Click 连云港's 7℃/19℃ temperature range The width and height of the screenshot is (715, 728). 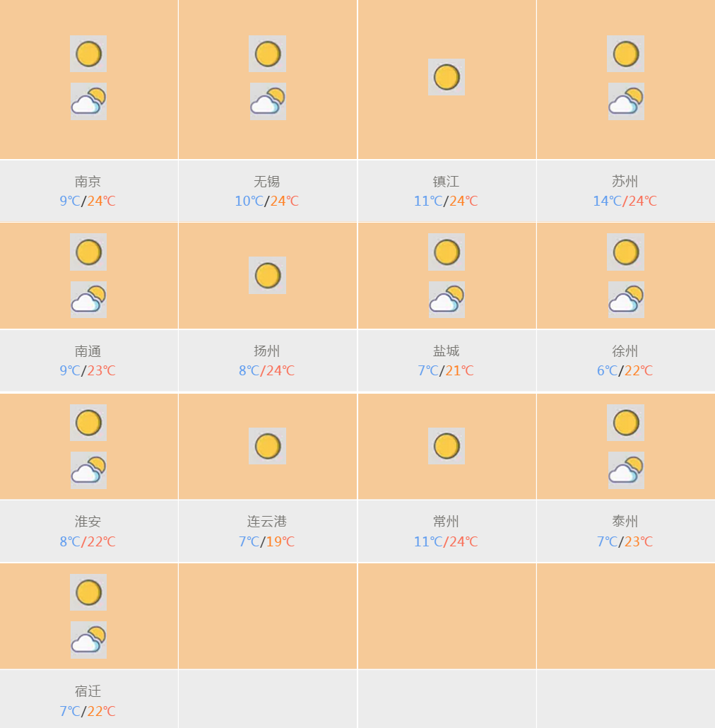267,541
